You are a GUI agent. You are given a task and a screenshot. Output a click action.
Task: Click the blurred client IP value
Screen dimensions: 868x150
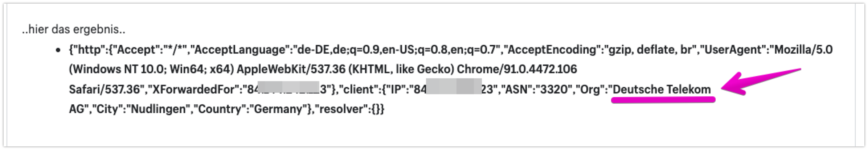tap(454, 89)
